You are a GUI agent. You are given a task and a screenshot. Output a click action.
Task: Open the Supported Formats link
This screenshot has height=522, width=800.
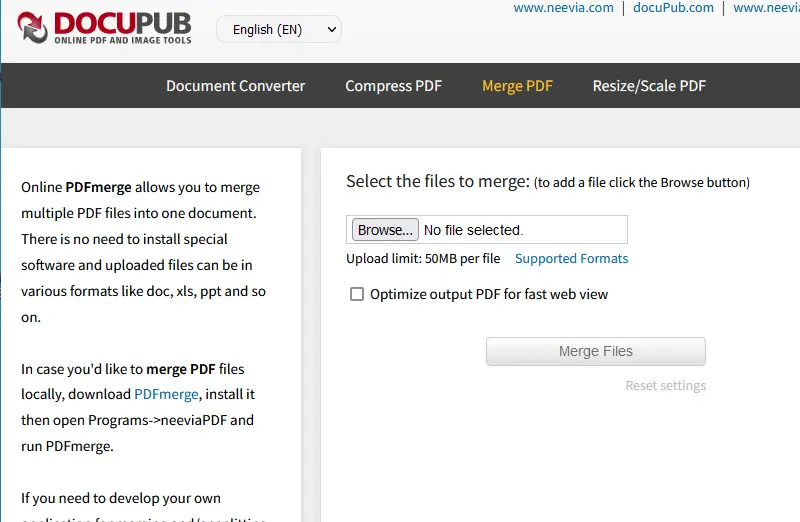click(x=571, y=259)
